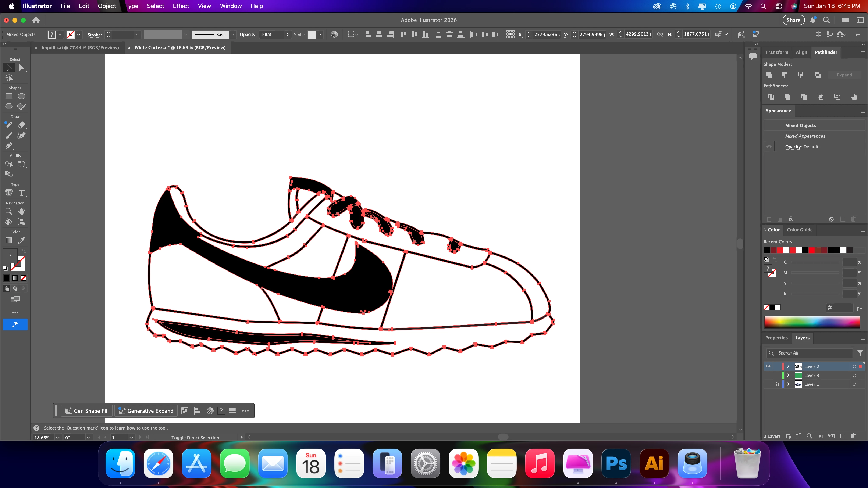Click the Opacity link in control bar
The image size is (868, 488).
(248, 34)
